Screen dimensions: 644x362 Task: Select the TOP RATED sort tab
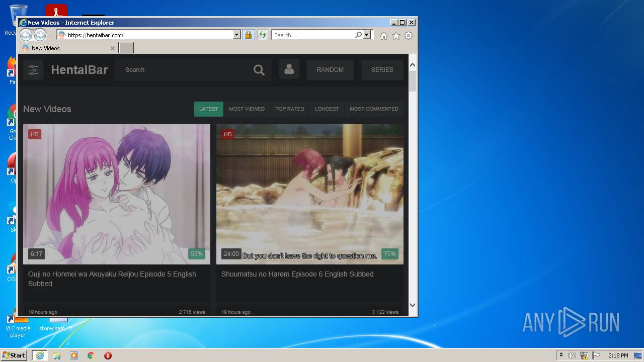coord(290,109)
